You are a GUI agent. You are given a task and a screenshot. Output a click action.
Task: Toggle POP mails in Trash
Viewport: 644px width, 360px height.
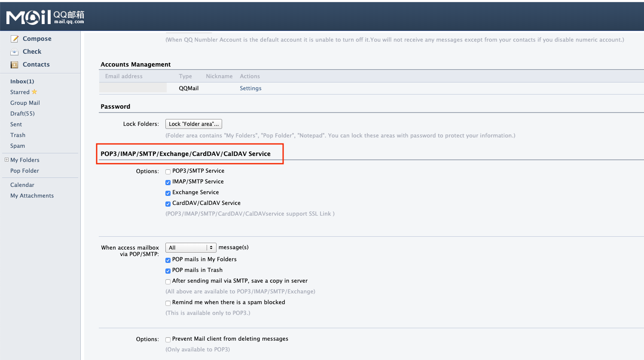point(168,271)
